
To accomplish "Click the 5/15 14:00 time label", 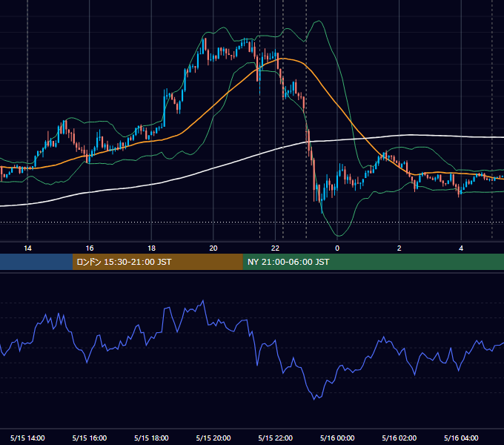I will tap(27, 438).
